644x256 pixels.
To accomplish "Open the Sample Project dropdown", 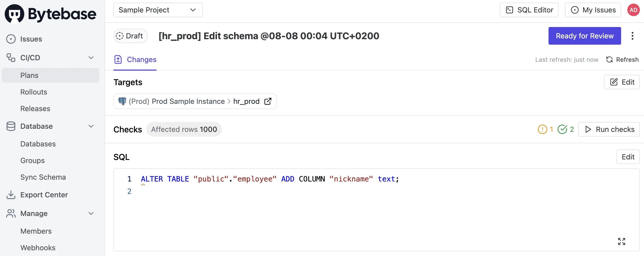I will click(x=158, y=10).
